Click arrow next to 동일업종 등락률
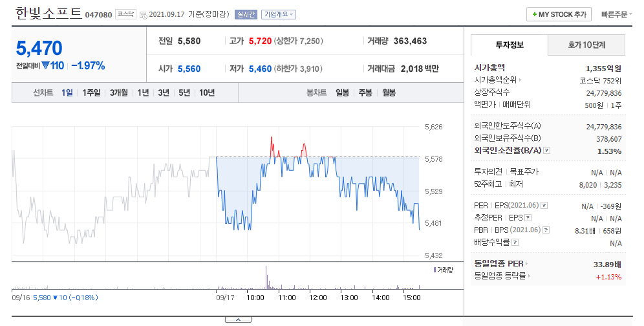644x326 pixels. (x=529, y=276)
